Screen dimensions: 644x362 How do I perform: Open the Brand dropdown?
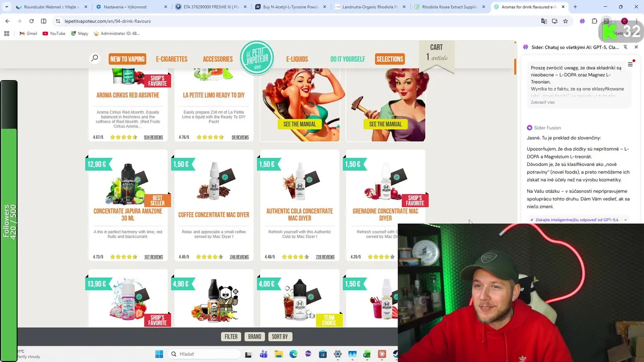coord(255,336)
